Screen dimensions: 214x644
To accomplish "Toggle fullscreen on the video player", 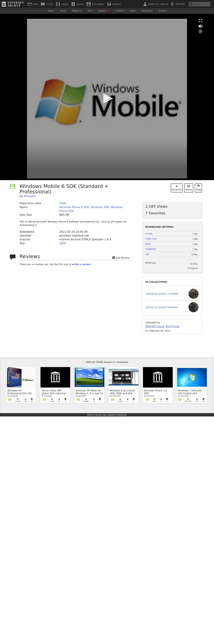I will pyautogui.click(x=200, y=20).
